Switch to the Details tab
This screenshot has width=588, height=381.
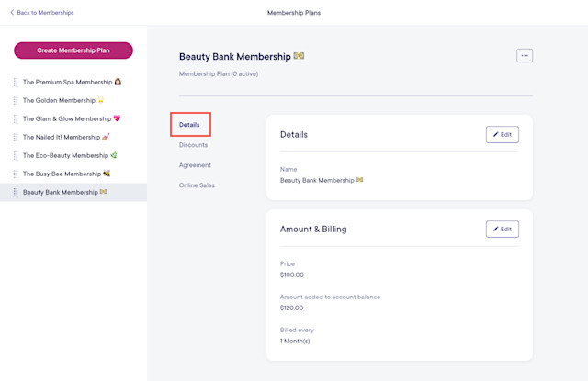(x=189, y=125)
